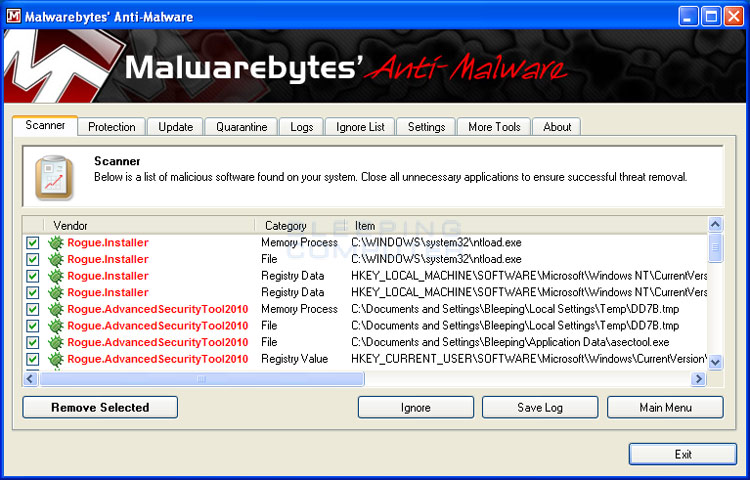Select the first Rogue.Installer vendor name
The height and width of the screenshot is (480, 750).
click(108, 243)
